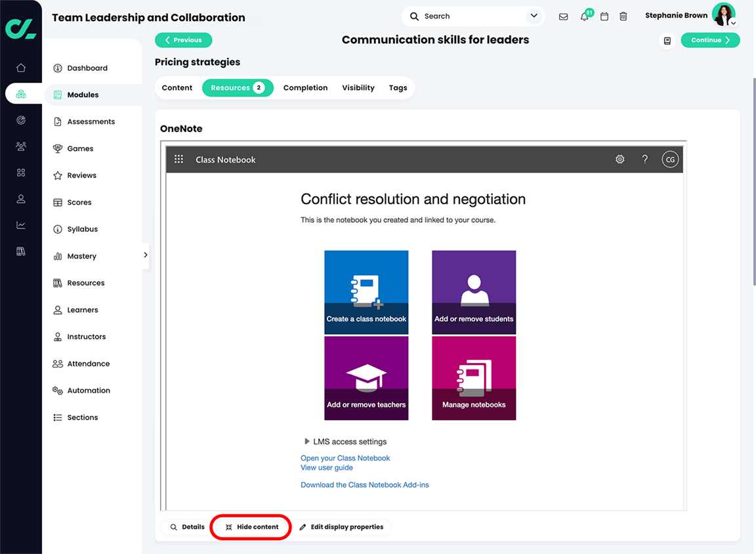
Task: Click Manage notebooks tile
Action: click(474, 378)
